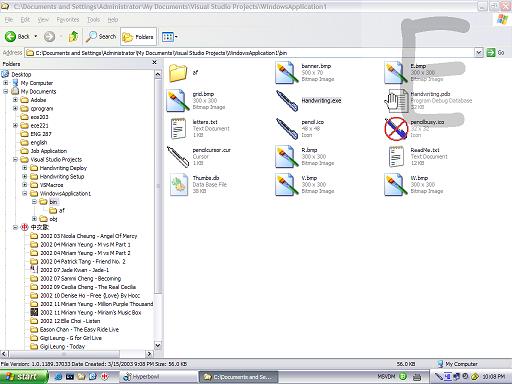Select Handwriting.exe icon
This screenshot has width=512, height=384.
coord(287,101)
